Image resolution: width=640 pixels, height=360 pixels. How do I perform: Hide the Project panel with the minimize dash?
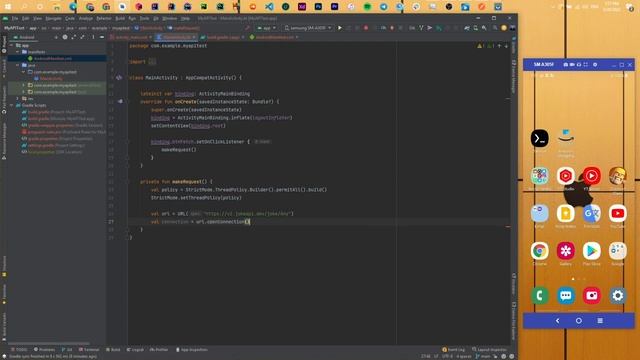102,37
